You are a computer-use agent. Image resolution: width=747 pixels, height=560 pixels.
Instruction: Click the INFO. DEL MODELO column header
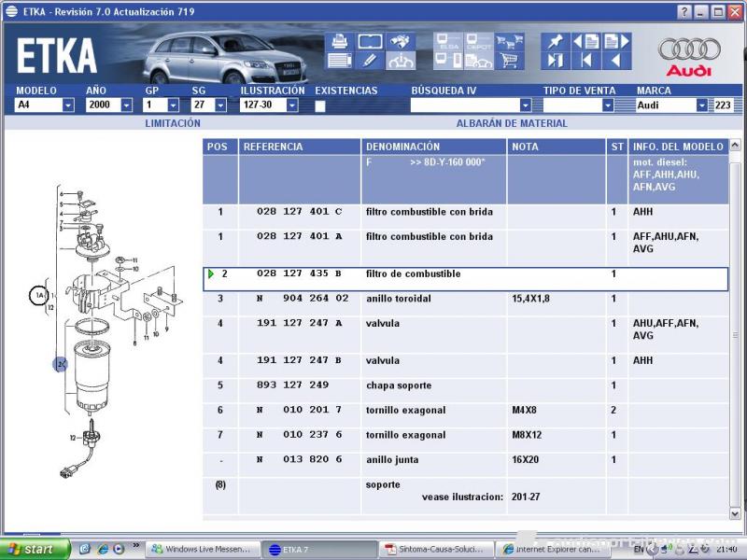click(x=679, y=147)
